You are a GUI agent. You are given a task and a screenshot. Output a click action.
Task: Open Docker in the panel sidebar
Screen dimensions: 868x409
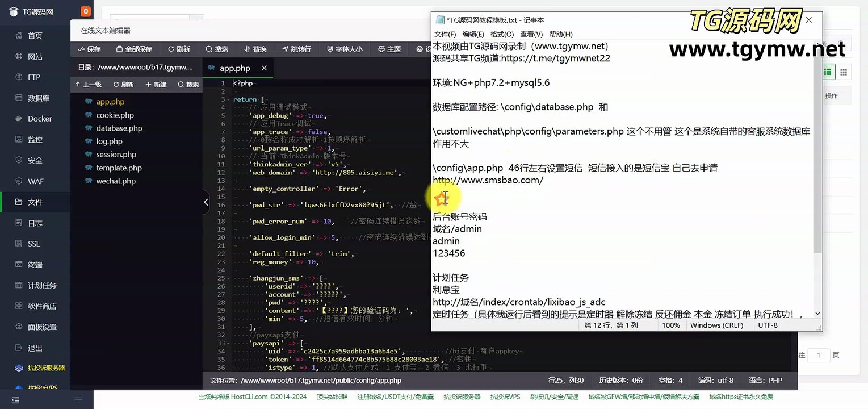[40, 119]
